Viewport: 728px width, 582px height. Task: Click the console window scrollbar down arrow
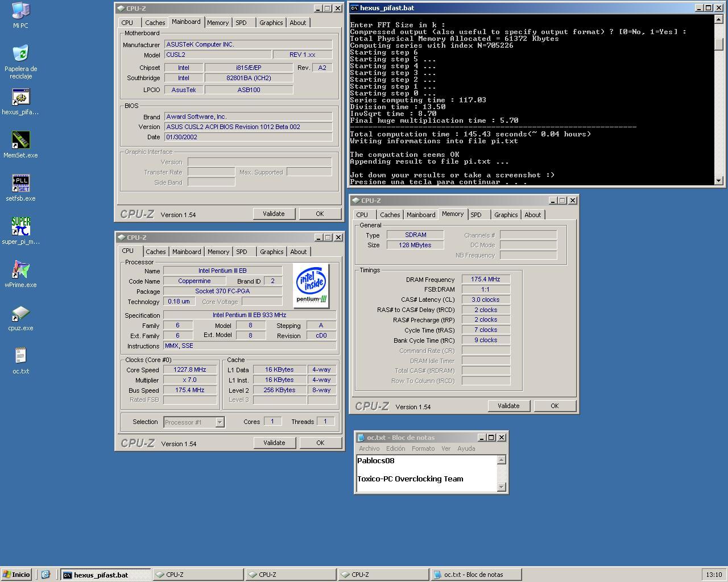719,180
